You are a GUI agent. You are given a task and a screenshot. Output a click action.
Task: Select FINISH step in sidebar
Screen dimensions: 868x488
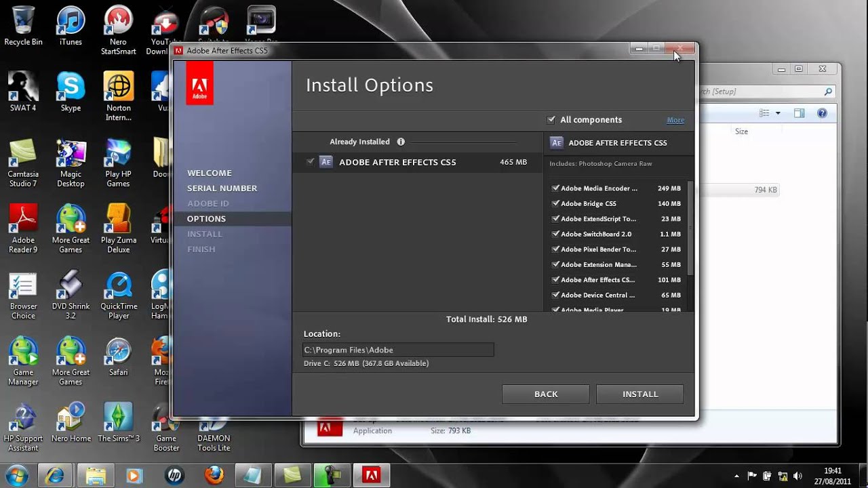coord(201,249)
